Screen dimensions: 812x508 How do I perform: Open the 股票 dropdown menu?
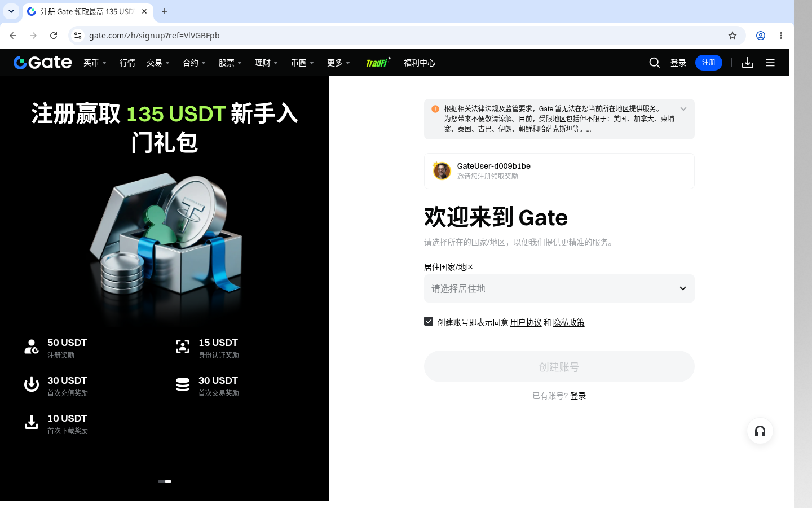point(230,63)
